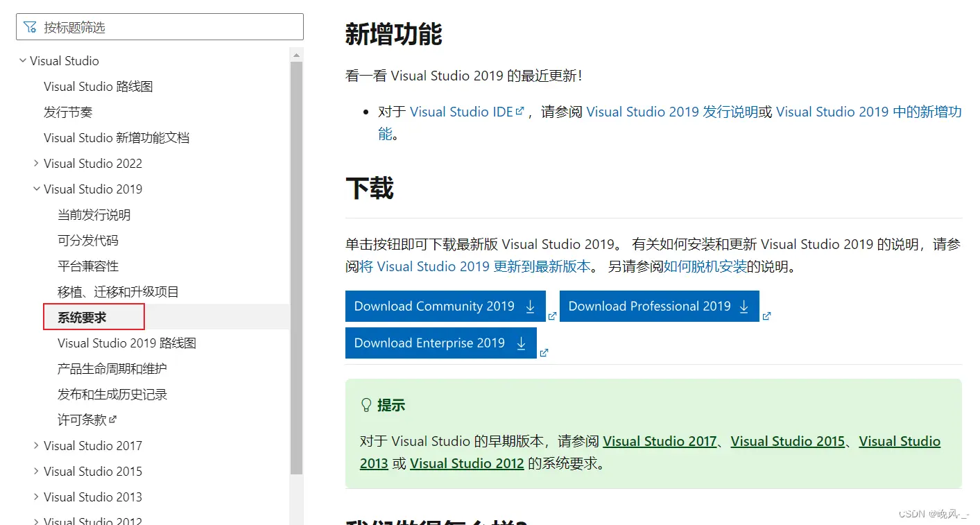980x525 pixels.
Task: Open the Visual Studio IDE link
Action: click(461, 112)
